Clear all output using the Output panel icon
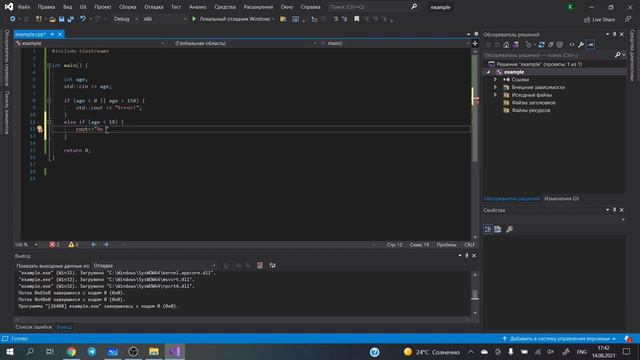The width and height of the screenshot is (640, 360). click(260, 265)
